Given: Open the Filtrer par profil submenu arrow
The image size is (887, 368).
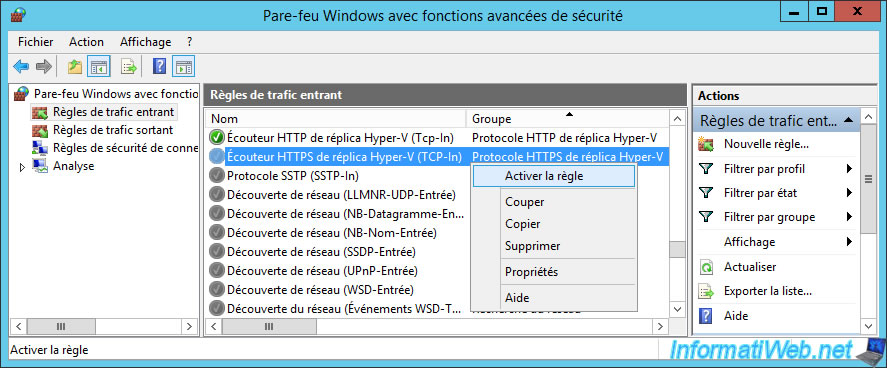Looking at the screenshot, I should pyautogui.click(x=849, y=168).
